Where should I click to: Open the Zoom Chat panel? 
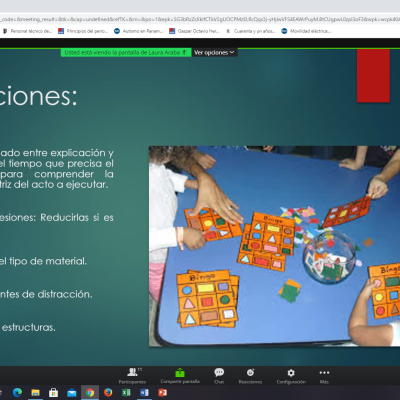pyautogui.click(x=219, y=376)
